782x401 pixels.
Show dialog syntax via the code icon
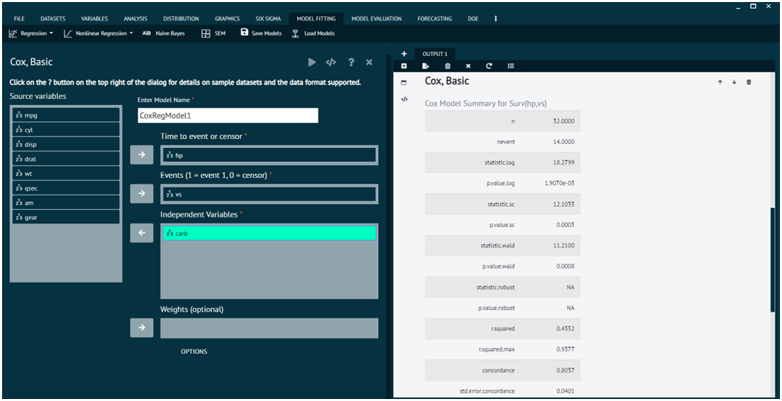(331, 62)
